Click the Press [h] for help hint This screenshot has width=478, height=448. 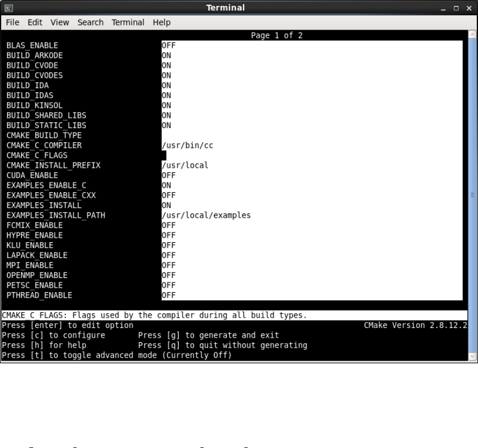coord(44,345)
